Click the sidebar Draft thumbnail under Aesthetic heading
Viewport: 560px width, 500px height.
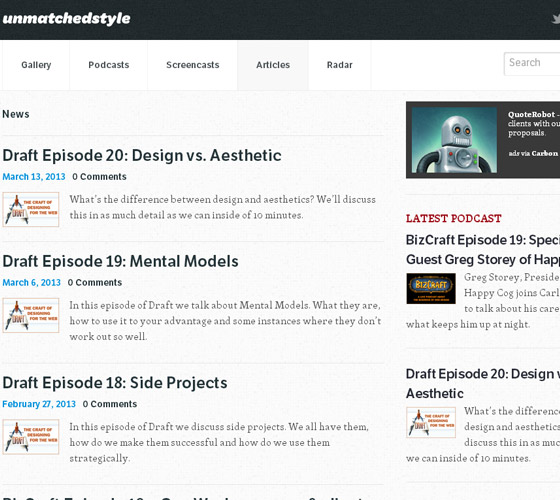point(431,422)
